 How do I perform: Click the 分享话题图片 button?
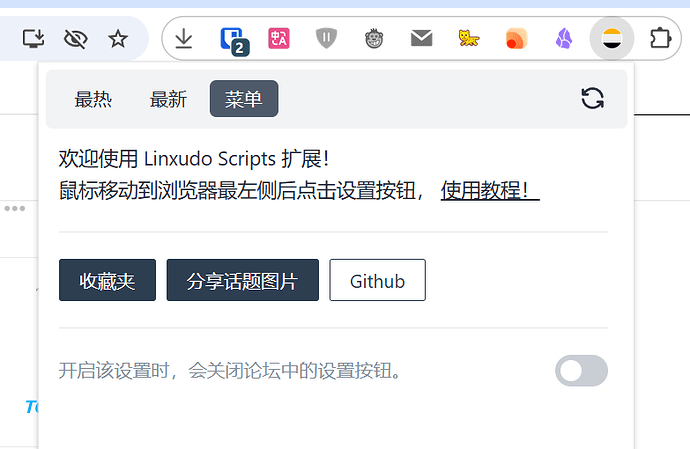242,280
